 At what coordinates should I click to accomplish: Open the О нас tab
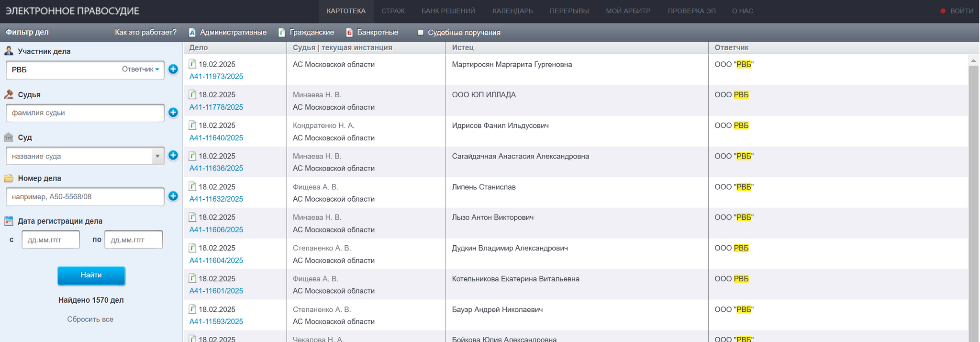pos(743,11)
